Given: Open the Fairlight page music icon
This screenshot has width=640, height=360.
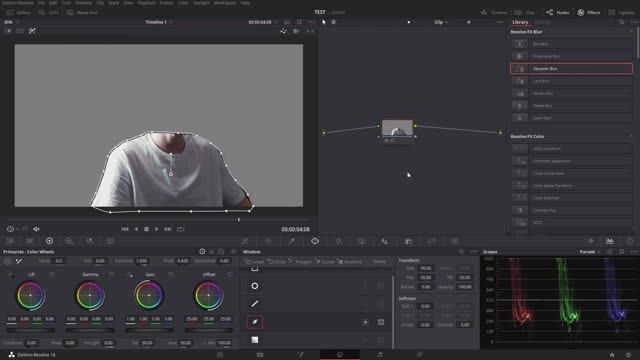Looking at the screenshot, I should pyautogui.click(x=380, y=355).
